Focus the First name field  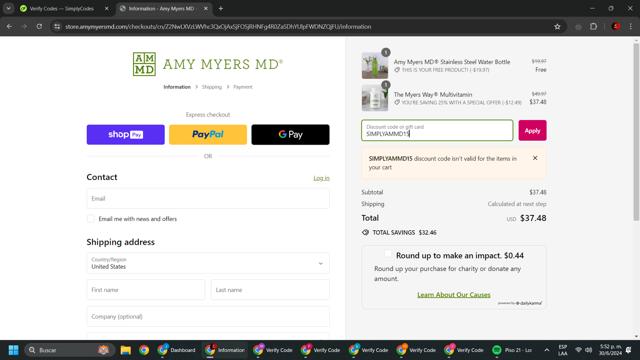point(145,290)
